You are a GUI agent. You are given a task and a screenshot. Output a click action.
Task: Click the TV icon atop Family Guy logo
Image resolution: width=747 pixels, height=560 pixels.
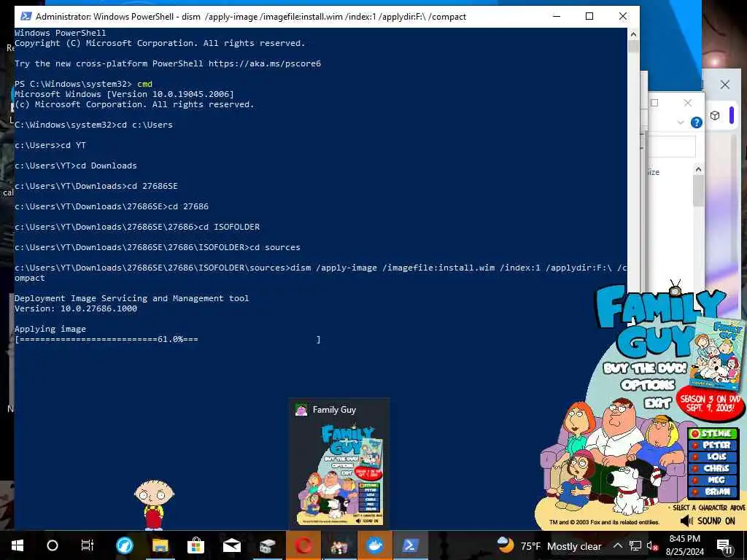tap(675, 289)
